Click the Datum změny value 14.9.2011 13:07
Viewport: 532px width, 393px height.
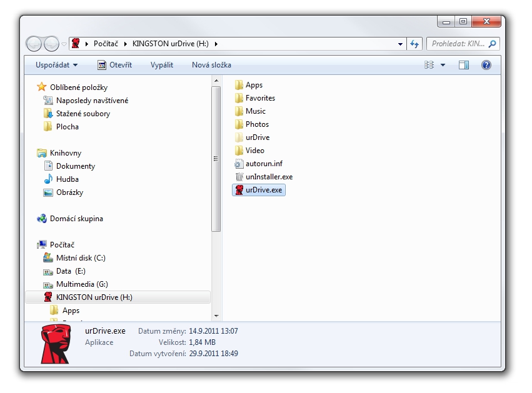tap(213, 331)
